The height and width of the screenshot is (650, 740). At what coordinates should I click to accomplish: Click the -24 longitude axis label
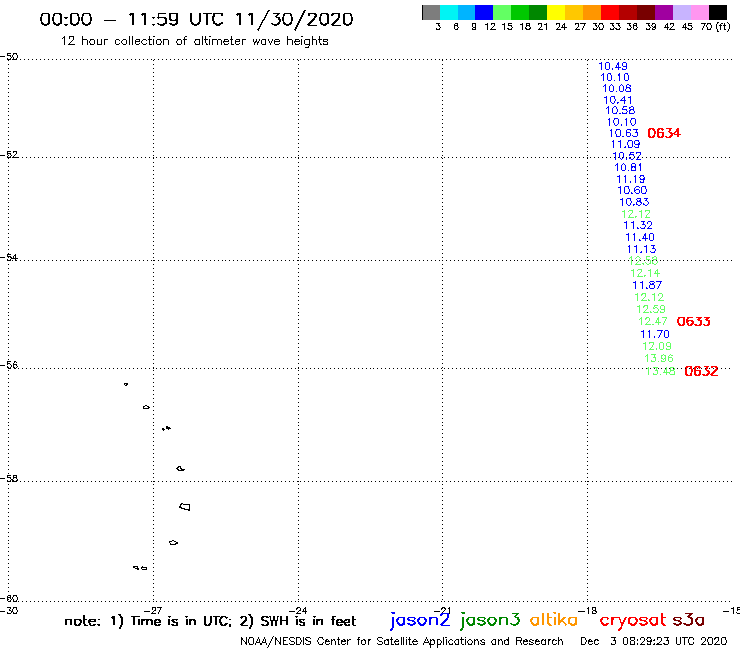pyautogui.click(x=298, y=610)
